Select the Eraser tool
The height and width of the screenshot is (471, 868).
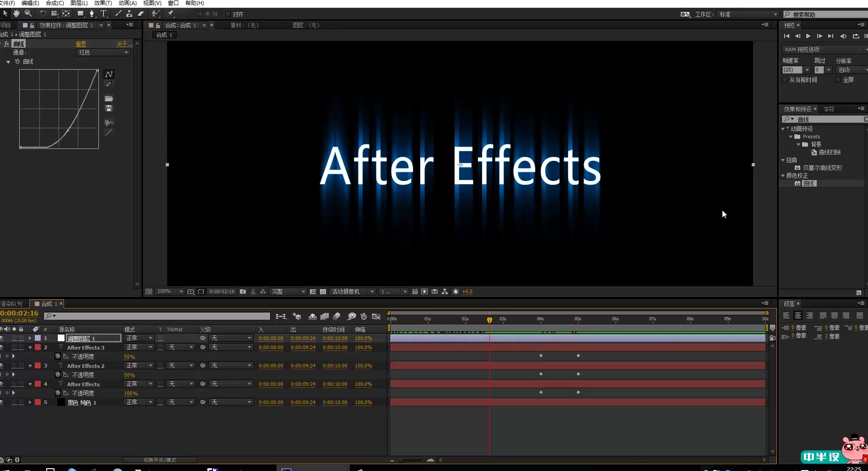pos(141,14)
